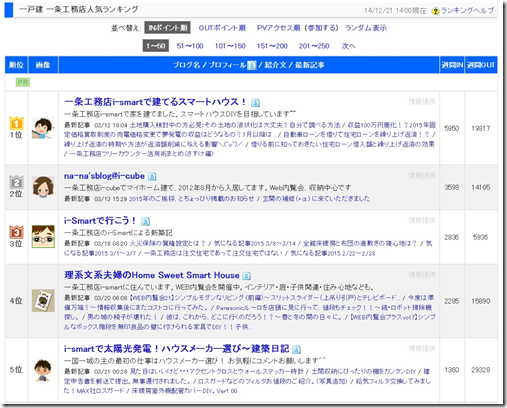Click weekly IN value 1360

[x=452, y=370]
